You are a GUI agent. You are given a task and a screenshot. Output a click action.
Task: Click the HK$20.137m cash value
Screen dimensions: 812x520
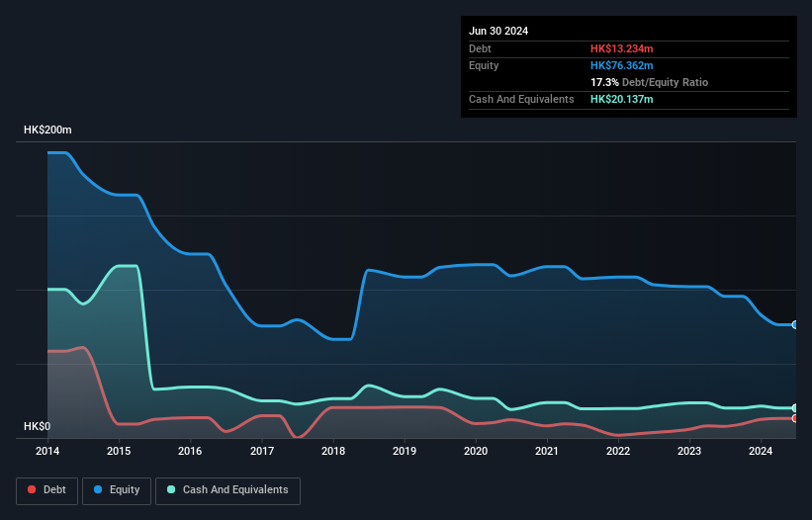click(622, 99)
